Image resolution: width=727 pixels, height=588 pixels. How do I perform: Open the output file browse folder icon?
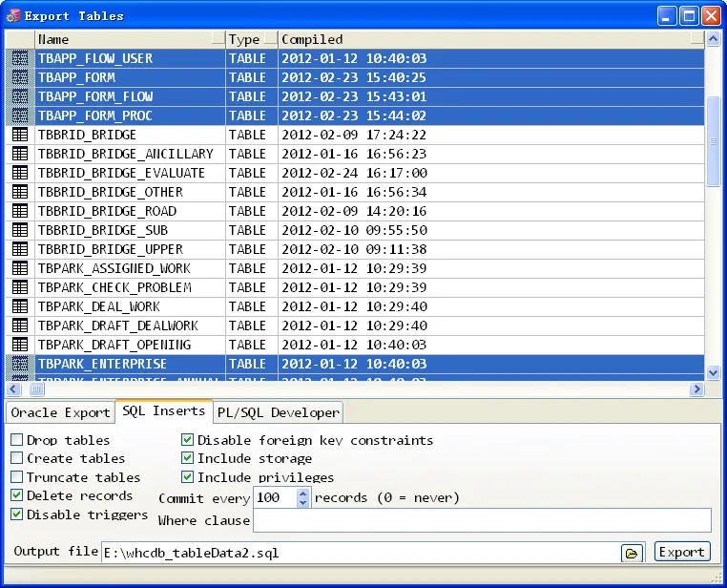pos(632,553)
